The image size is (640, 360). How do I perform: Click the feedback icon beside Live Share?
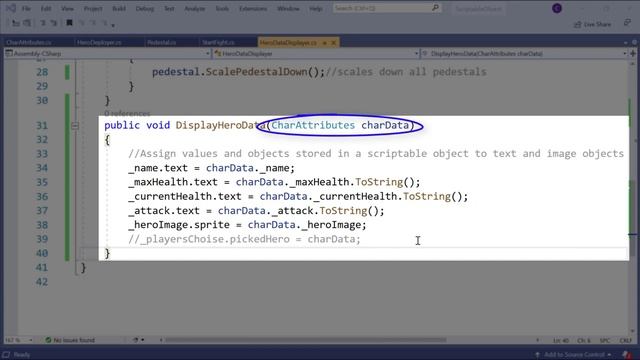(x=627, y=23)
